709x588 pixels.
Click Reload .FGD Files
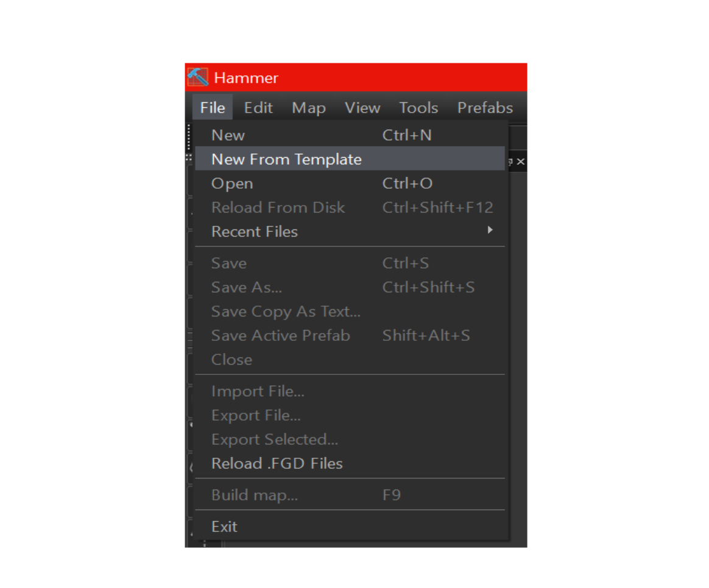click(x=350, y=463)
